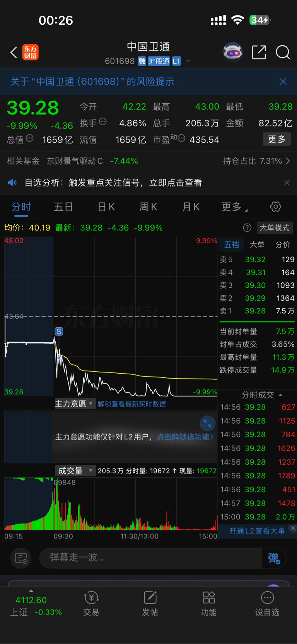Tap the 14:57 39.28 1478 trade row

[258, 503]
